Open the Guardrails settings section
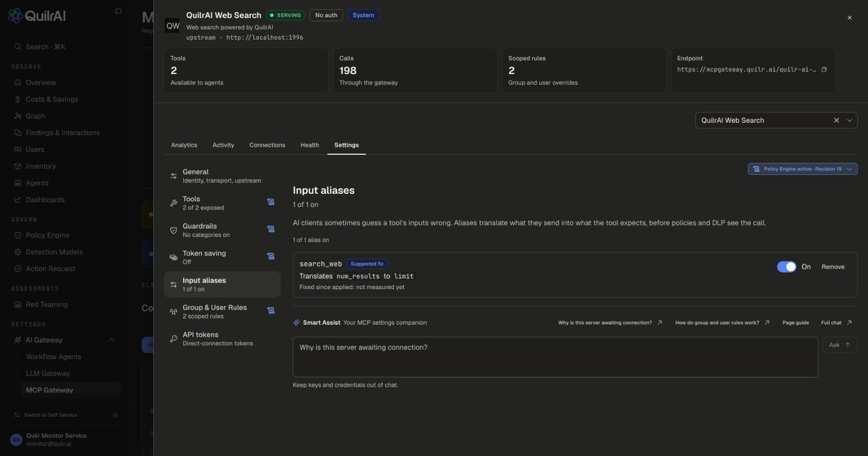 pos(222,230)
